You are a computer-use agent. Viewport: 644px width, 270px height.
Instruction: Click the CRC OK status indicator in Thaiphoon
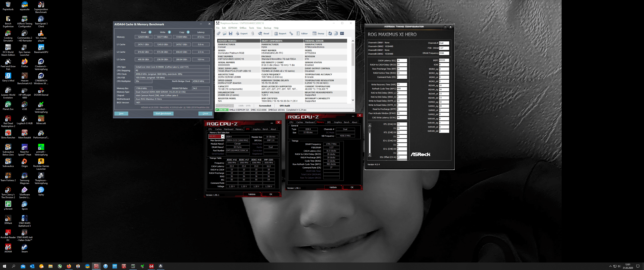222,110
